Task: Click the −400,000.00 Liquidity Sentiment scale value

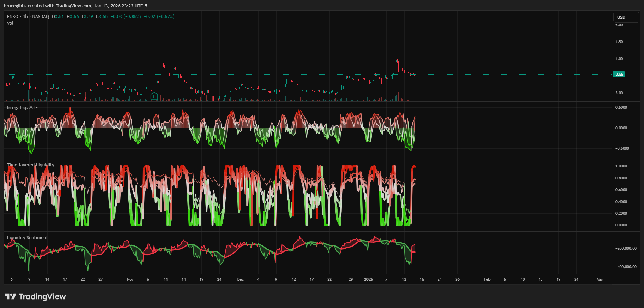Action: click(626, 267)
